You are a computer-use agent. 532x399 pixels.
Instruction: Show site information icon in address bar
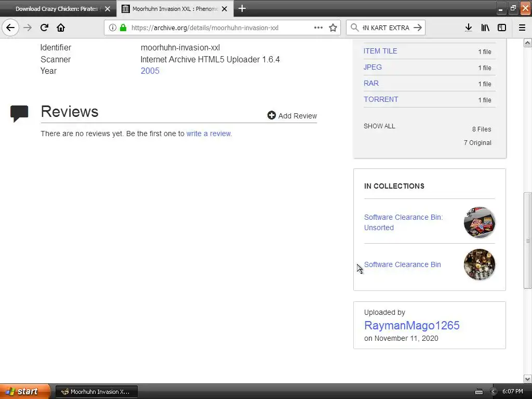pyautogui.click(x=113, y=28)
